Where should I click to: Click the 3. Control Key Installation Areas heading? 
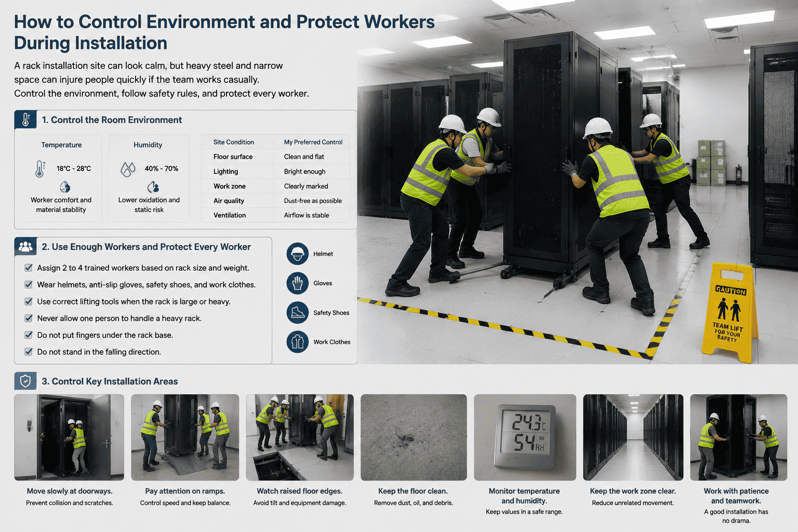(110, 381)
